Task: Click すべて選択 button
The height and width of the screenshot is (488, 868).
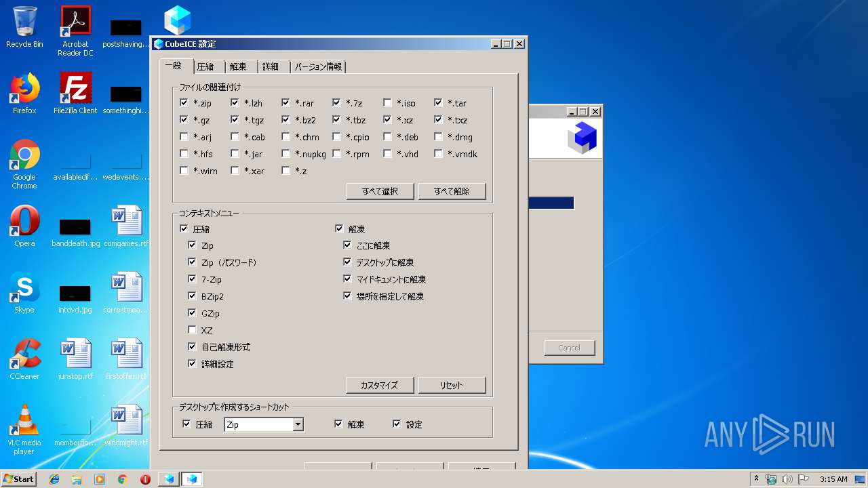Action: (x=380, y=191)
